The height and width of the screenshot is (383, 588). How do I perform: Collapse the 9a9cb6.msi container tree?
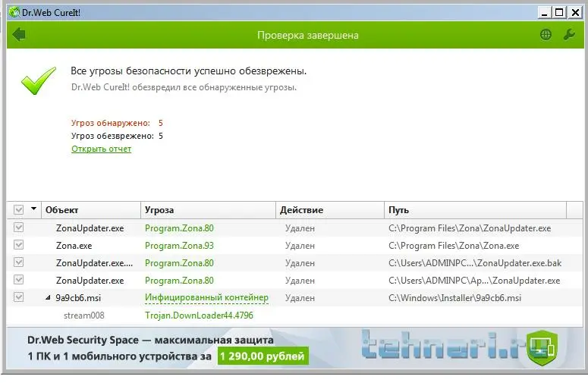48,297
